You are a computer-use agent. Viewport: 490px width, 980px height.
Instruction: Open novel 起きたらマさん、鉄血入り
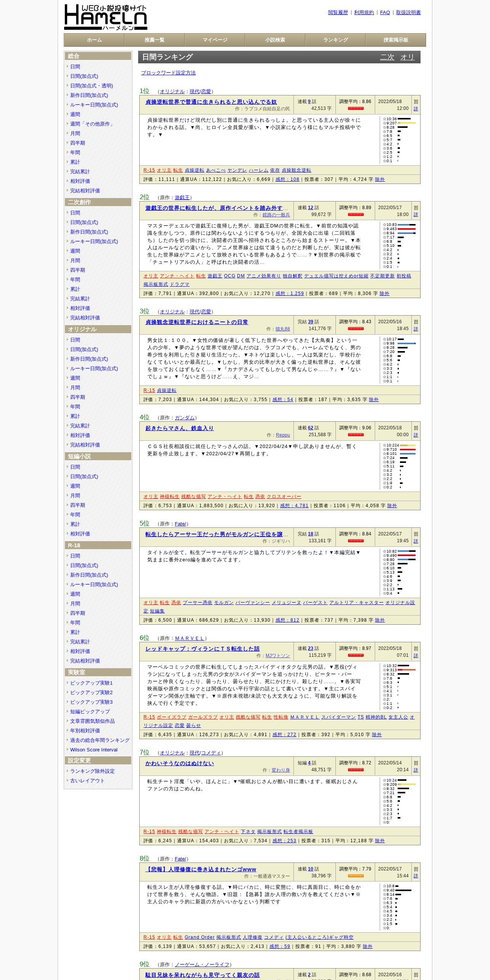pyautogui.click(x=179, y=428)
